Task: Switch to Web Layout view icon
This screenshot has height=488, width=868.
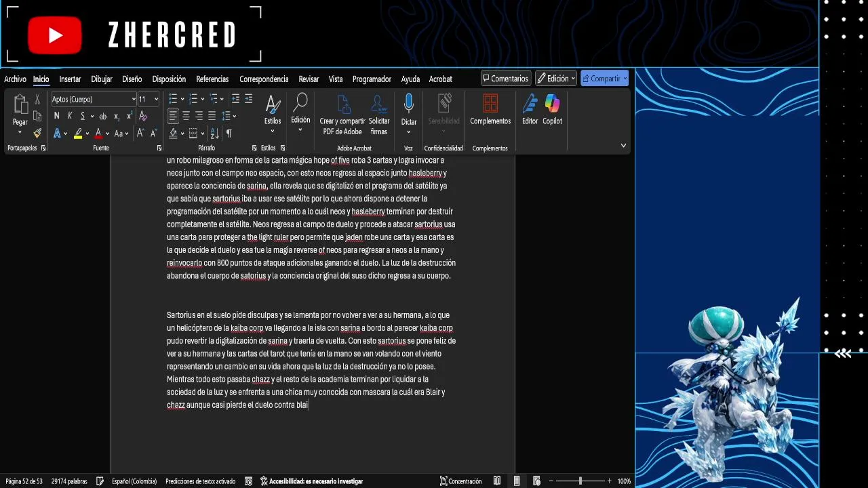Action: click(x=536, y=481)
